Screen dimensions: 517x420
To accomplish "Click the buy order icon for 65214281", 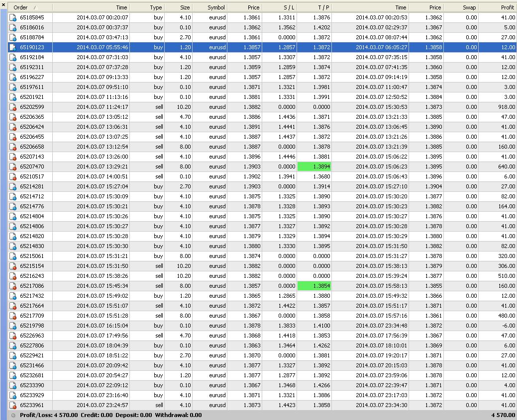I will pyautogui.click(x=13, y=186).
